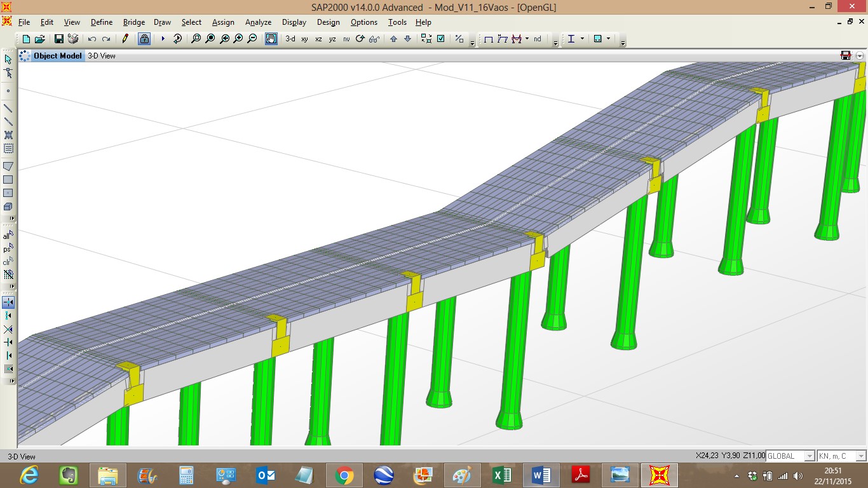Click the shell design icon
Image resolution: width=868 pixels, height=488 pixels.
pos(598,39)
